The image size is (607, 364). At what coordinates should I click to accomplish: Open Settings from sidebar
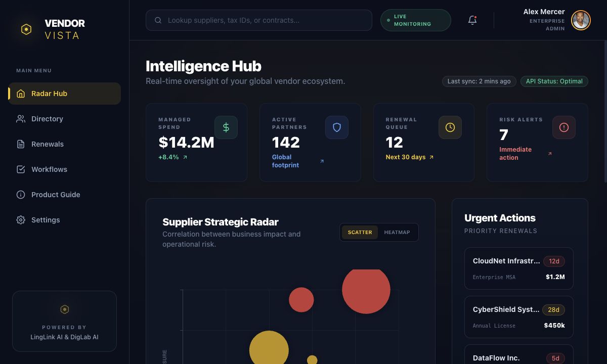pyautogui.click(x=64, y=220)
